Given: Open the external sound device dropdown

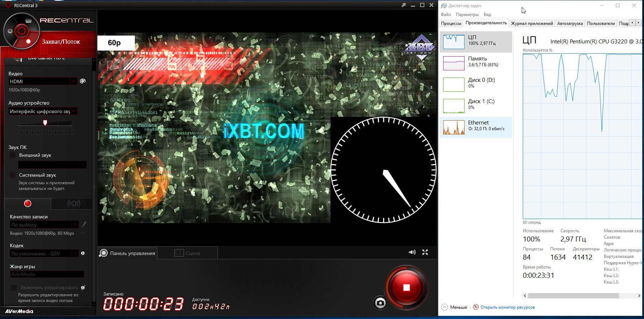Looking at the screenshot, I should [82, 165].
